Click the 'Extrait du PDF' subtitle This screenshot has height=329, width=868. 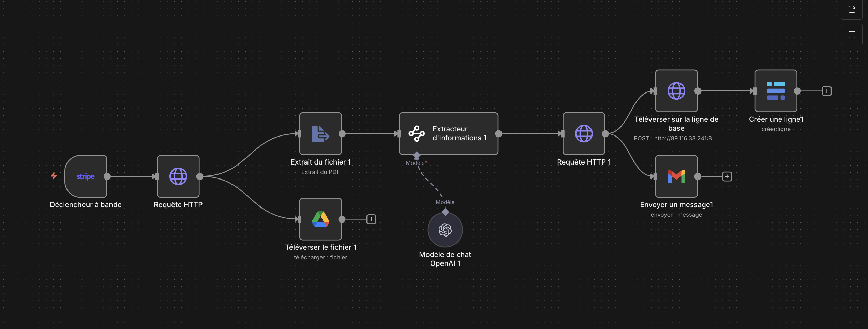click(320, 172)
